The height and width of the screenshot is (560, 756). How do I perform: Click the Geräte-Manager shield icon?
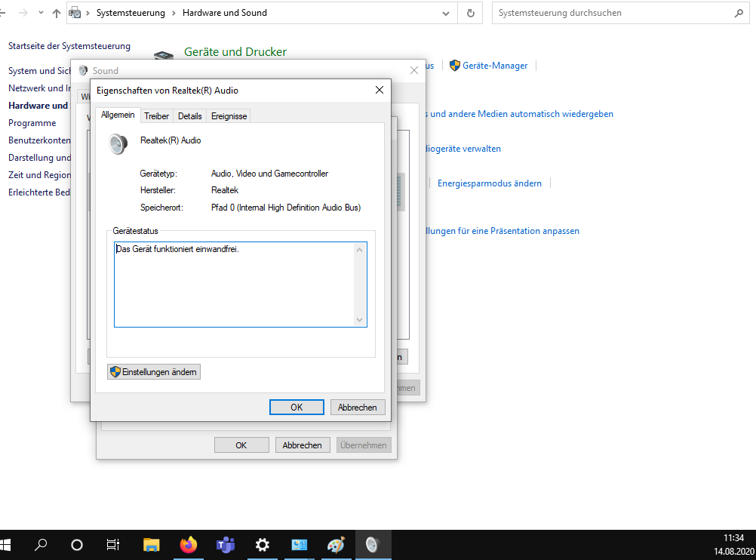pyautogui.click(x=455, y=66)
